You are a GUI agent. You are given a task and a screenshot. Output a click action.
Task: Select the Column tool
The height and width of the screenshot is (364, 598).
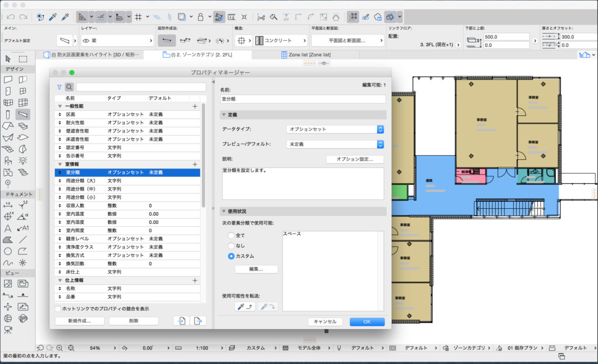(x=8, y=114)
